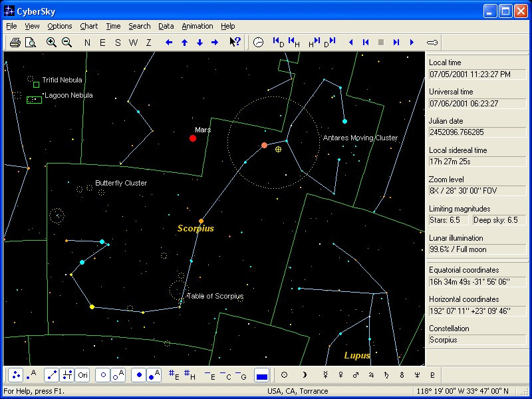The image size is (532, 399).
Task: Play animation forward
Action: 412,43
